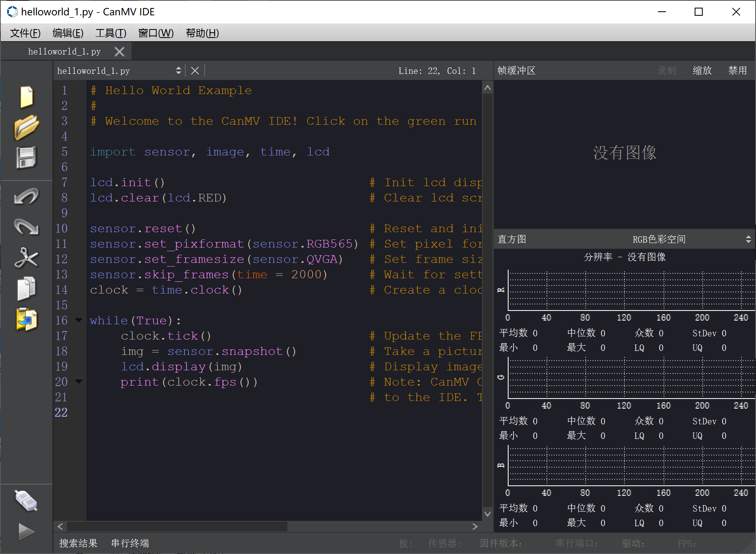Copy selection with the copy icon
The height and width of the screenshot is (554, 756).
pos(26,288)
